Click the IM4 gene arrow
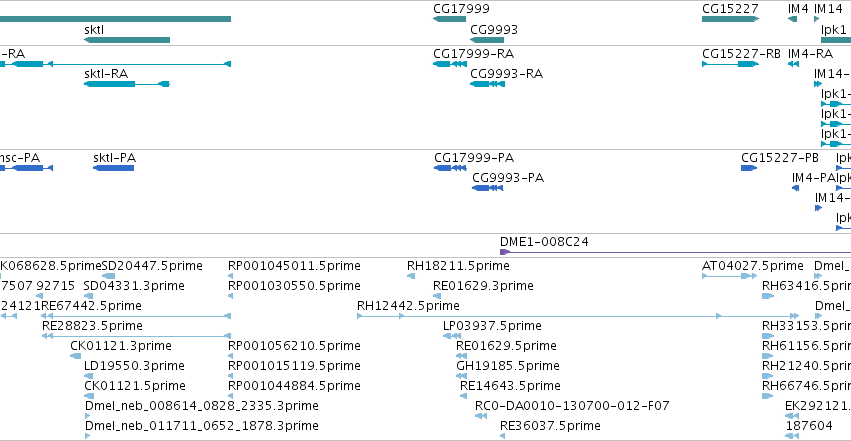This screenshot has height=441, width=851. pos(792,19)
